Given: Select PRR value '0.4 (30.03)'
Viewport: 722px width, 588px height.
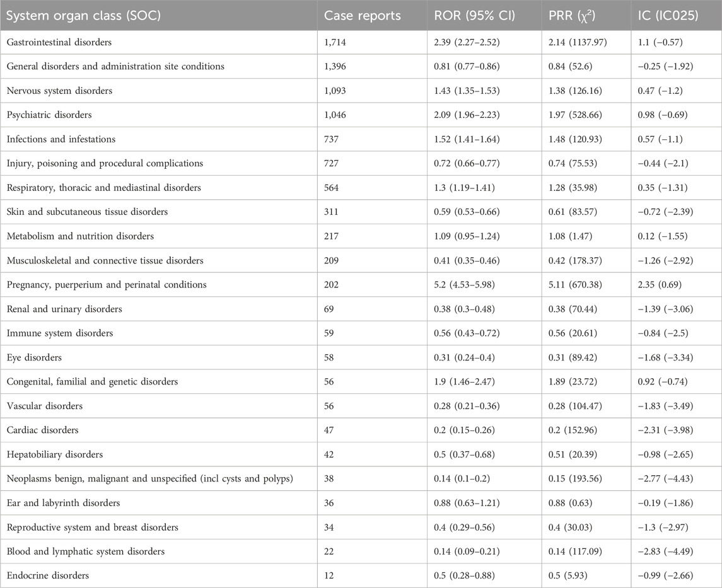Looking at the screenshot, I should click(570, 527).
